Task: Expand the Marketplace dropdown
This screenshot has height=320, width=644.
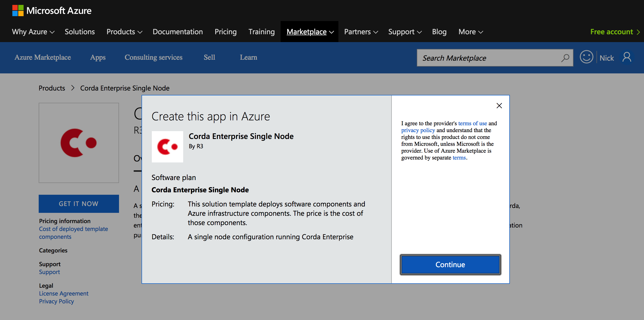Action: 310,32
